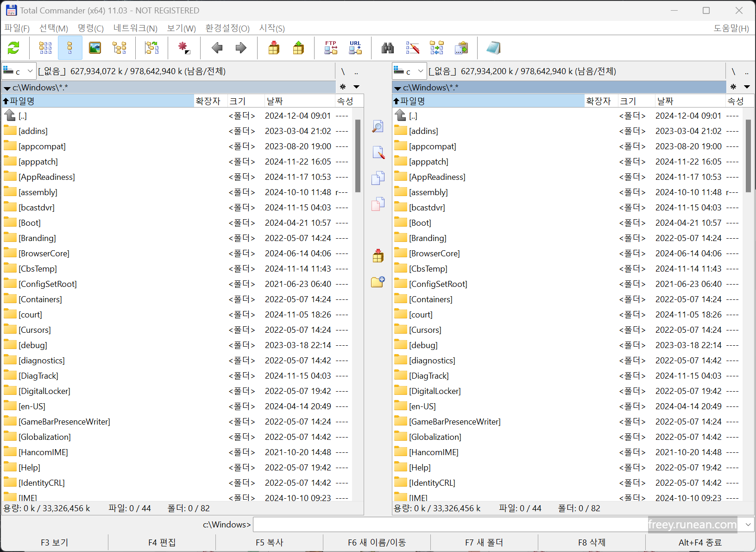The height and width of the screenshot is (552, 756).
Task: Click the F8 삭제 button
Action: pyautogui.click(x=592, y=542)
